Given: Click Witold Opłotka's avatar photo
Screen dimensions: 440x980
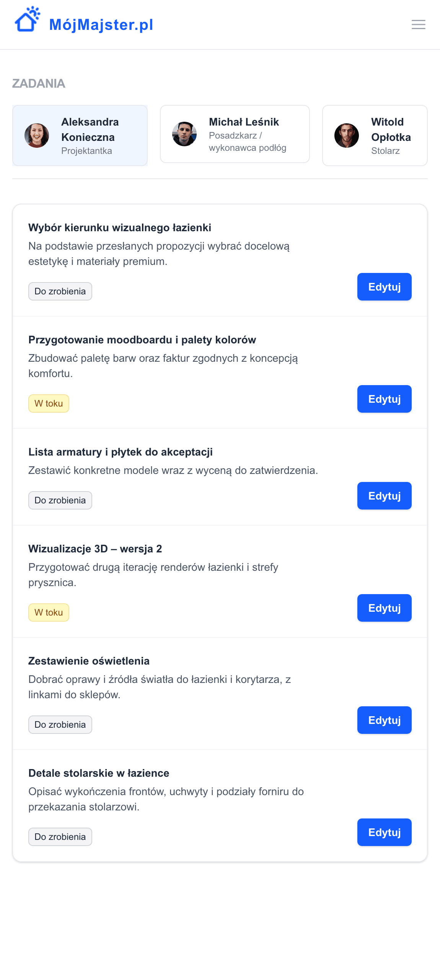Looking at the screenshot, I should 347,136.
